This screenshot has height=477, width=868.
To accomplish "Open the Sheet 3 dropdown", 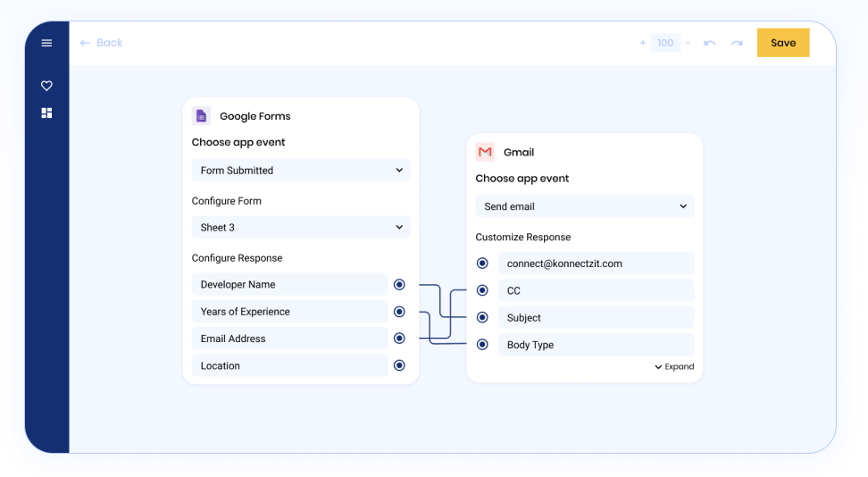I will click(x=301, y=227).
